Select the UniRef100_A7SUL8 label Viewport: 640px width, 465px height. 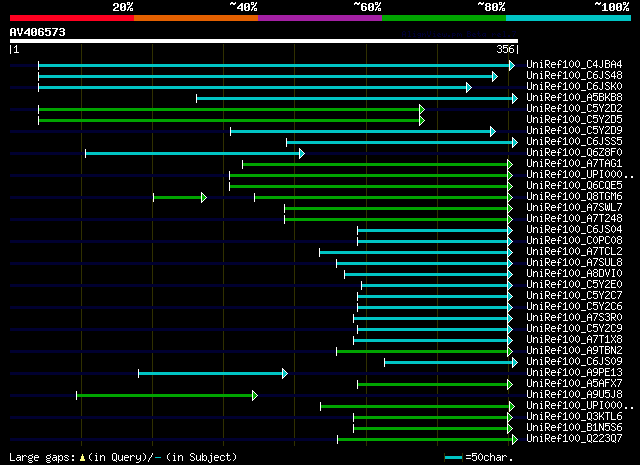(574, 263)
